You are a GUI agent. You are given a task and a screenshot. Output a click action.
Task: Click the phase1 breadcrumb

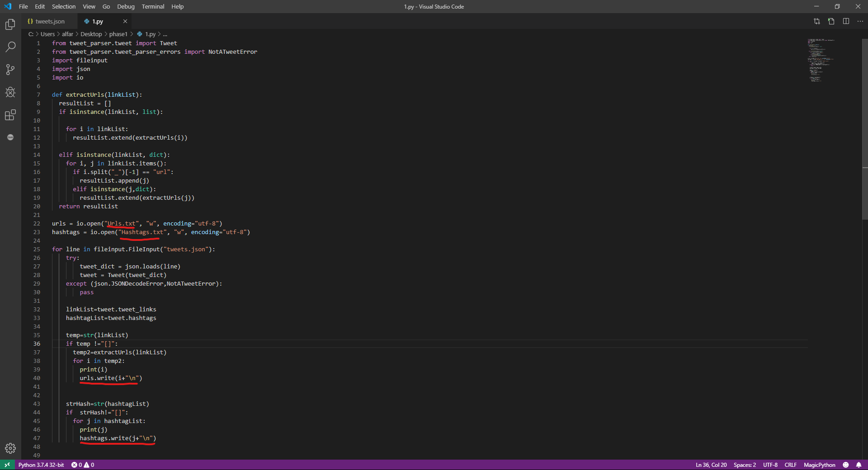(118, 34)
